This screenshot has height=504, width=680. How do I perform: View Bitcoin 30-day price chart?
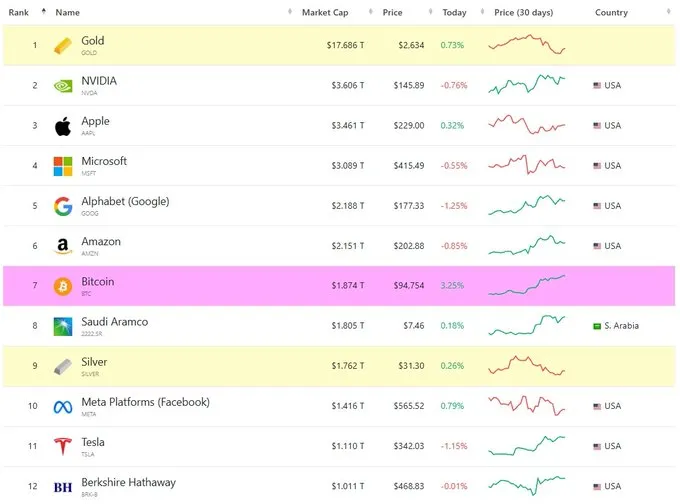pos(527,285)
